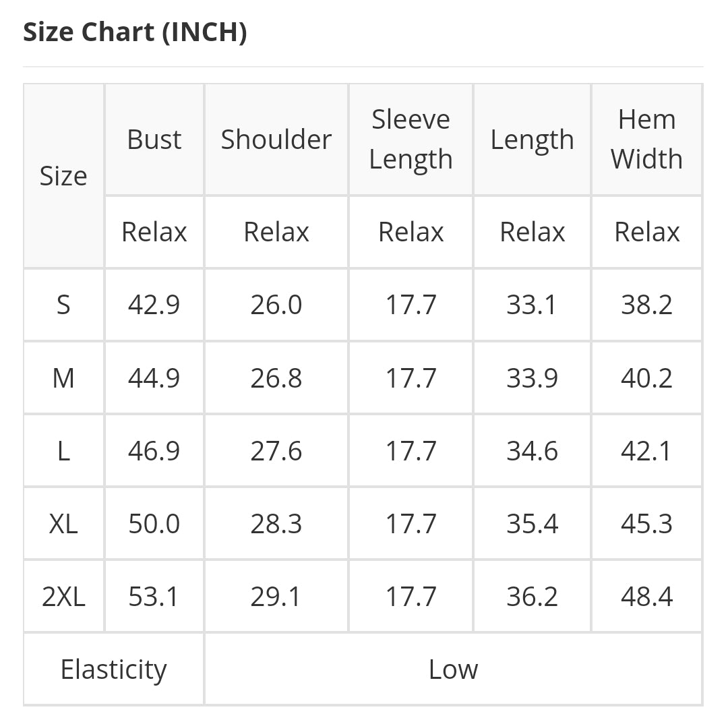This screenshot has height=722, width=728.
Task: Click the M size row label
Action: point(63,378)
